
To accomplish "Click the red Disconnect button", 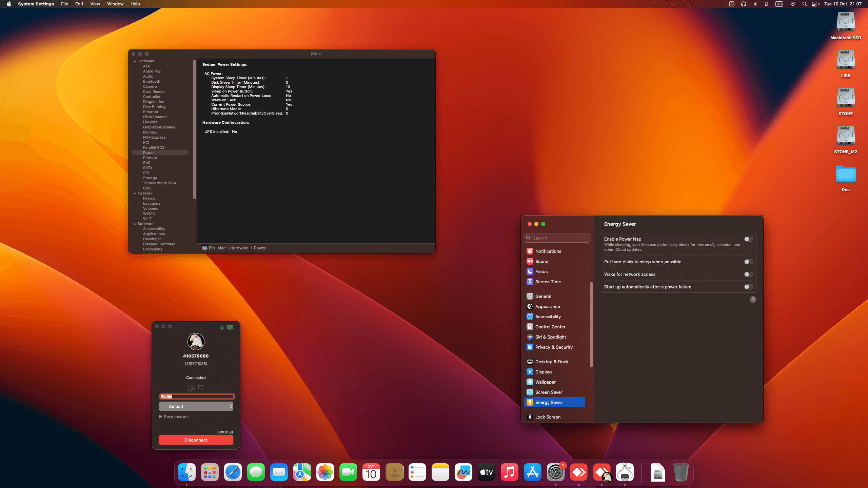I will [x=196, y=440].
